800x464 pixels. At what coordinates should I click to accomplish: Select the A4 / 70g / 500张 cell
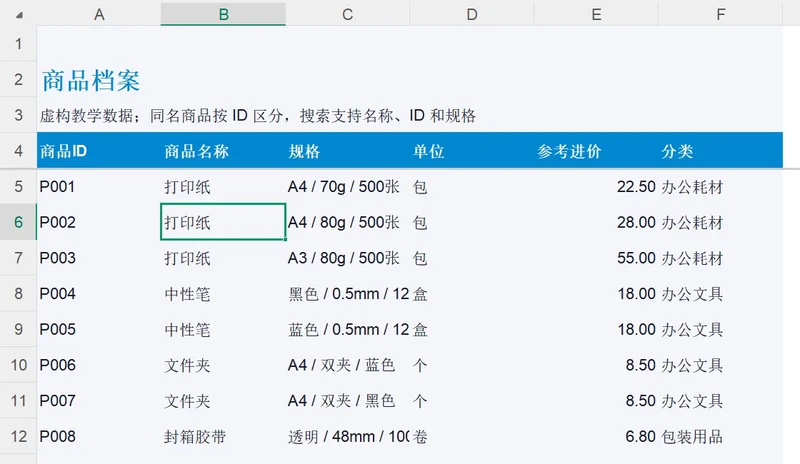(x=347, y=186)
